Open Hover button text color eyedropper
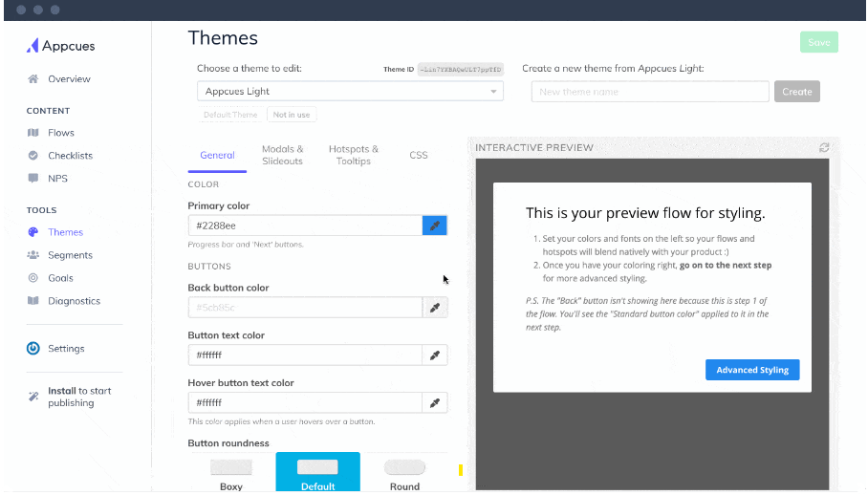The image size is (868, 495). point(435,402)
